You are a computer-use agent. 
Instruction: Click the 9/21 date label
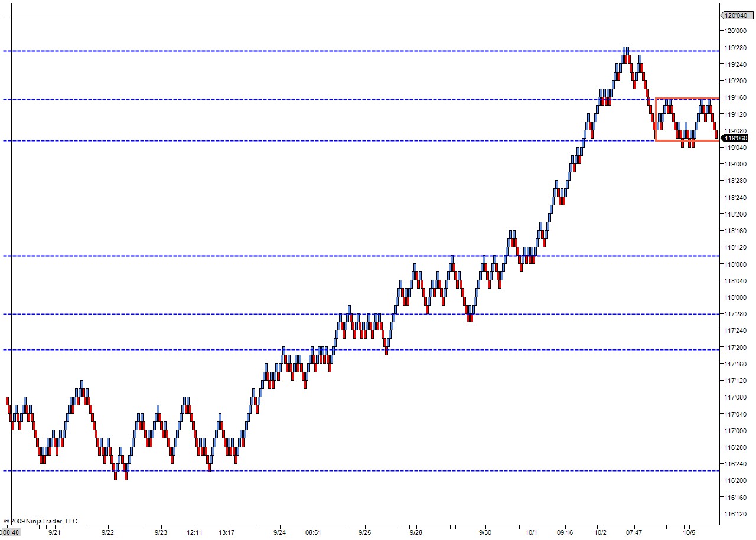coord(54,532)
